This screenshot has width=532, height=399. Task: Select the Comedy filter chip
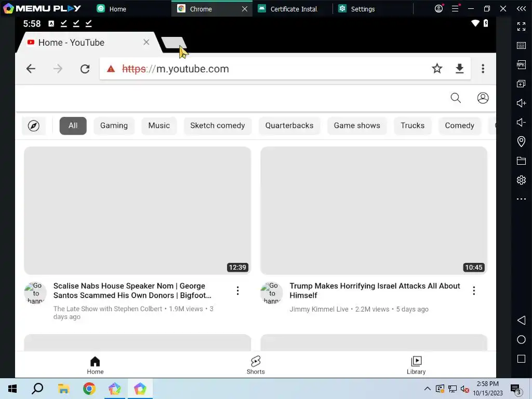click(459, 126)
